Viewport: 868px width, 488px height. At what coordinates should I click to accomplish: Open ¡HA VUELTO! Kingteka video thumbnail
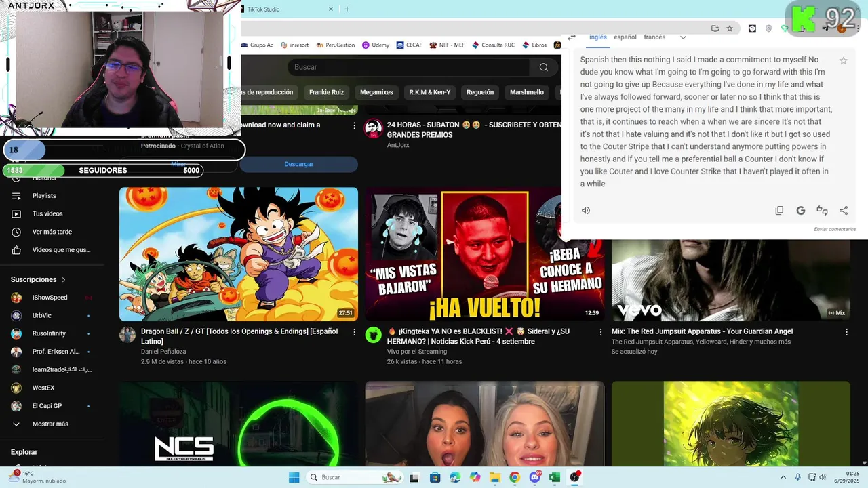485,254
